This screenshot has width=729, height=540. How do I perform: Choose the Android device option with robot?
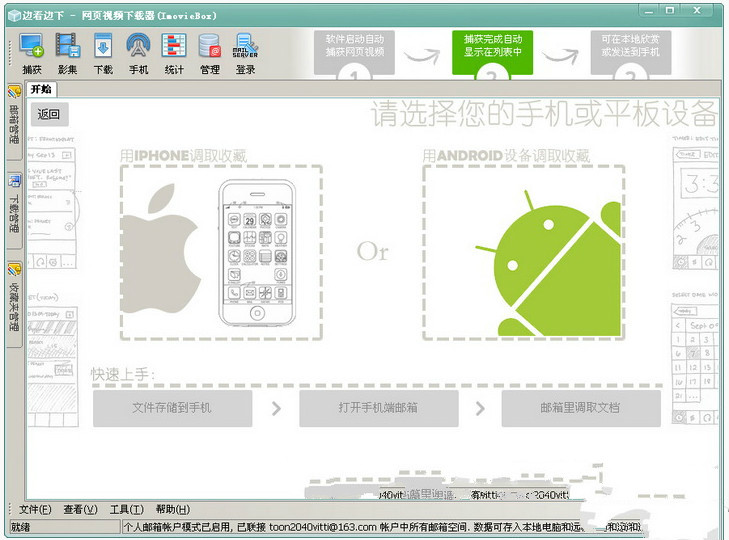(x=523, y=252)
